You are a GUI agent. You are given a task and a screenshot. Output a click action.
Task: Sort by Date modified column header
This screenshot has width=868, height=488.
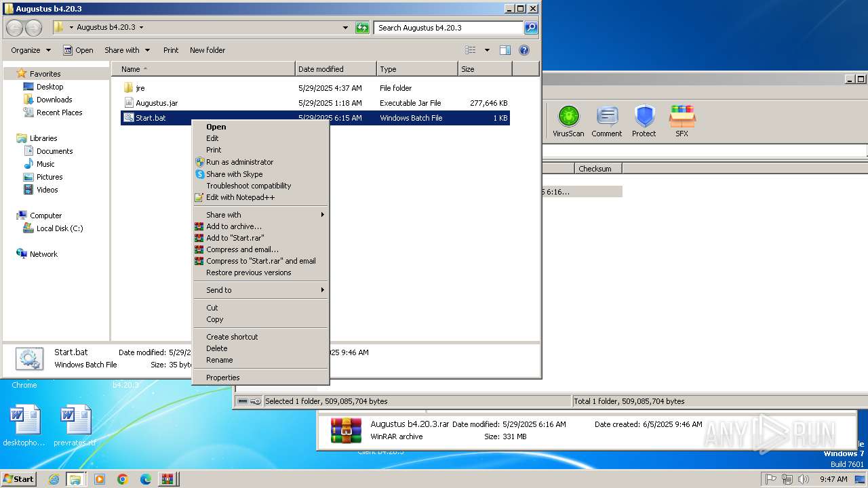336,69
